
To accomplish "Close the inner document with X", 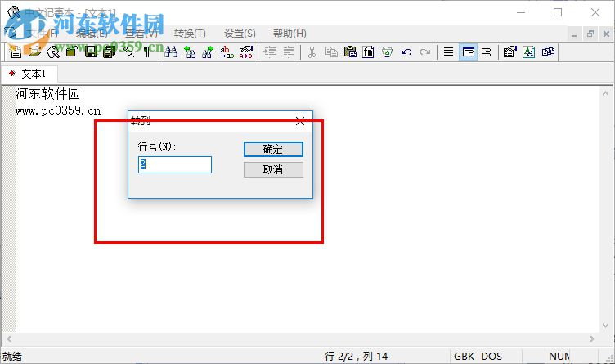I will pyautogui.click(x=606, y=34).
